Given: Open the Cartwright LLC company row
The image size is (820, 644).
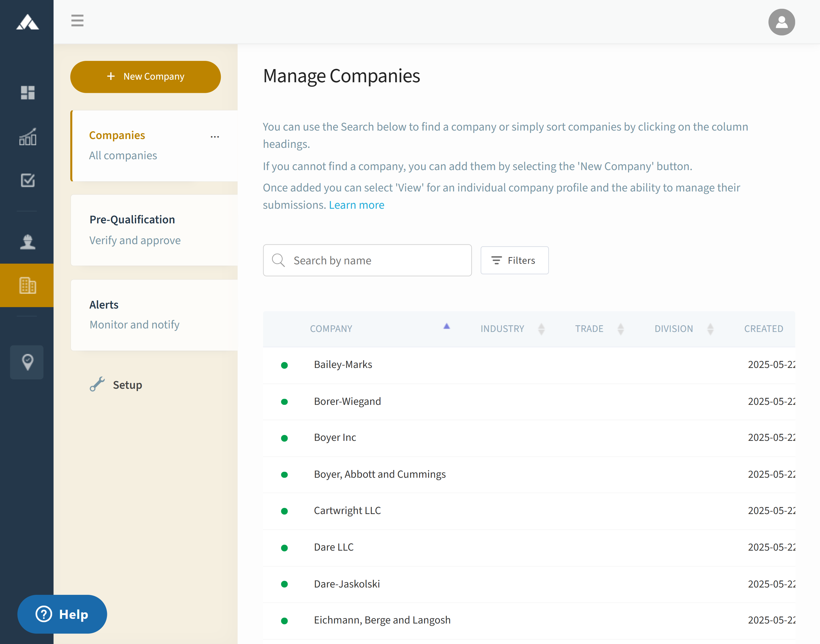Looking at the screenshot, I should pyautogui.click(x=529, y=511).
